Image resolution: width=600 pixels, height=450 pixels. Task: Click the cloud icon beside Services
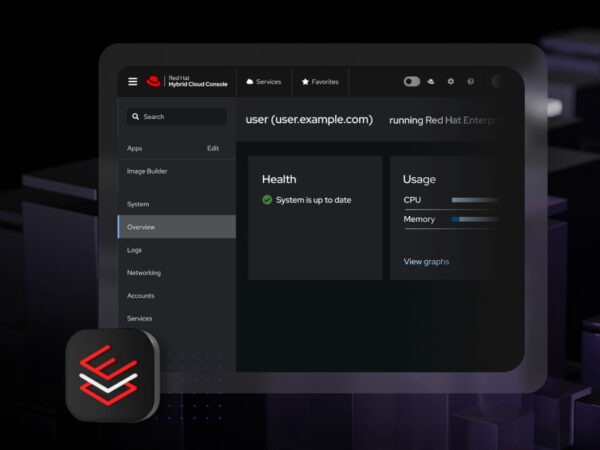point(250,82)
